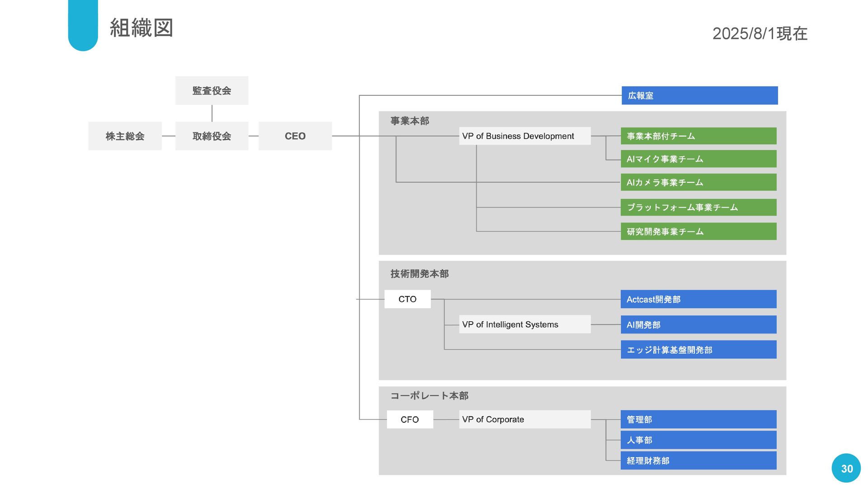Viewport: 868px width, 488px height.
Task: Click the AI開発部 blue box
Action: 698,324
